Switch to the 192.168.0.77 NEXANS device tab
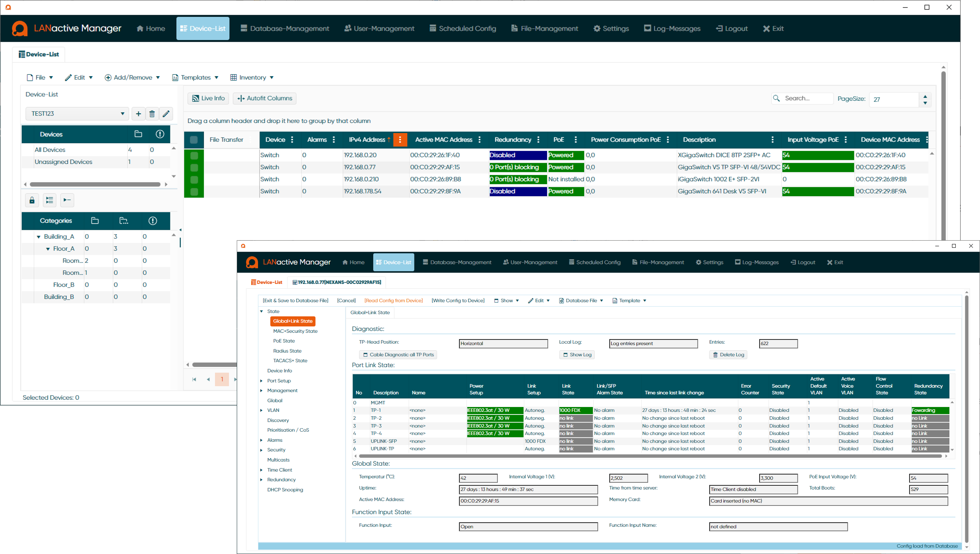 tap(337, 282)
